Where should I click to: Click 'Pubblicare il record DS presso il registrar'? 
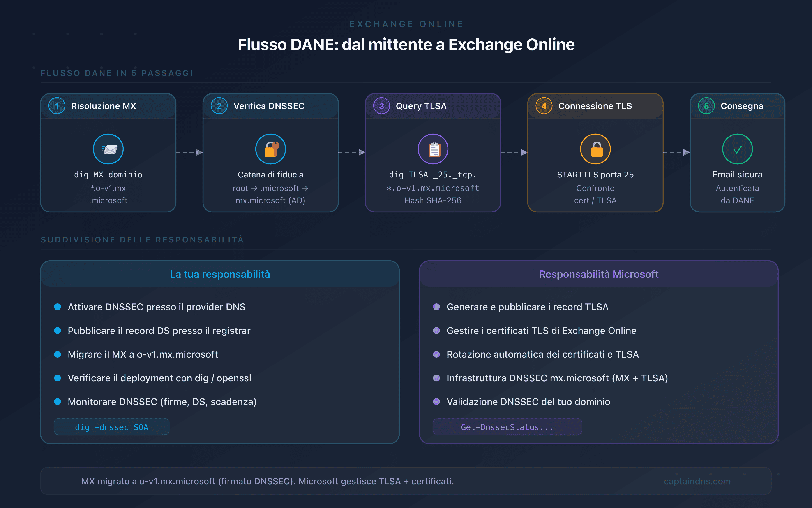tap(159, 331)
